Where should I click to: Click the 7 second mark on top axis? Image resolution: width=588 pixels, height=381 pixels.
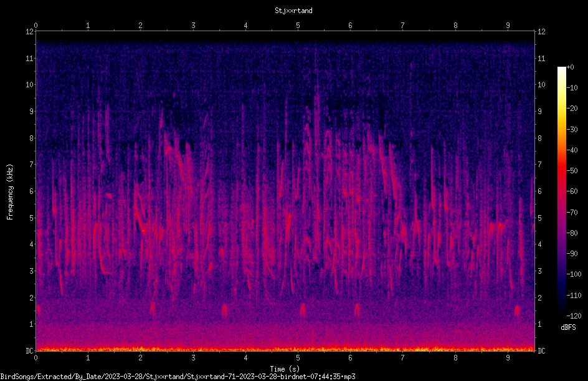click(402, 25)
